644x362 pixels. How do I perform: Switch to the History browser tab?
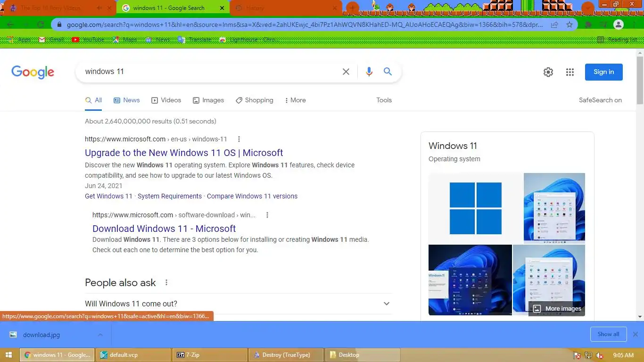(x=286, y=8)
